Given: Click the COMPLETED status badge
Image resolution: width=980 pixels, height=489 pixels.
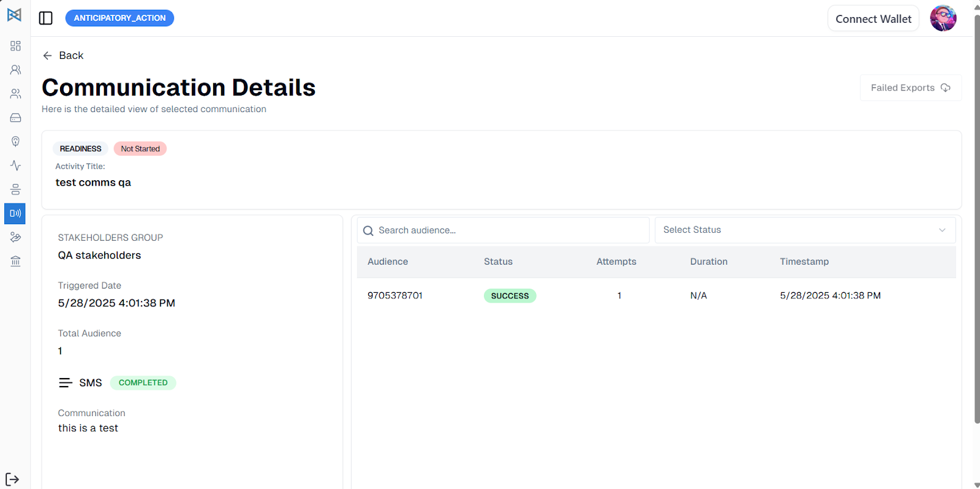Looking at the screenshot, I should point(143,383).
